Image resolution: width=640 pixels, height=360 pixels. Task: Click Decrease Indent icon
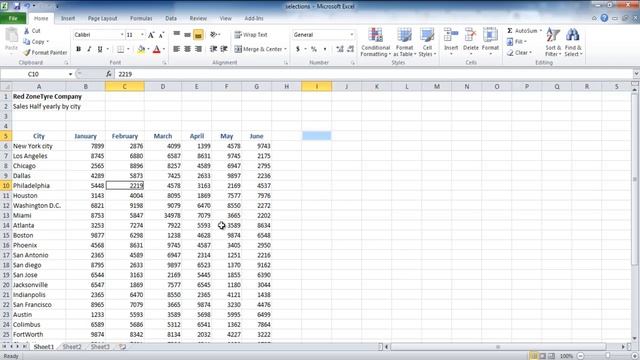click(213, 49)
